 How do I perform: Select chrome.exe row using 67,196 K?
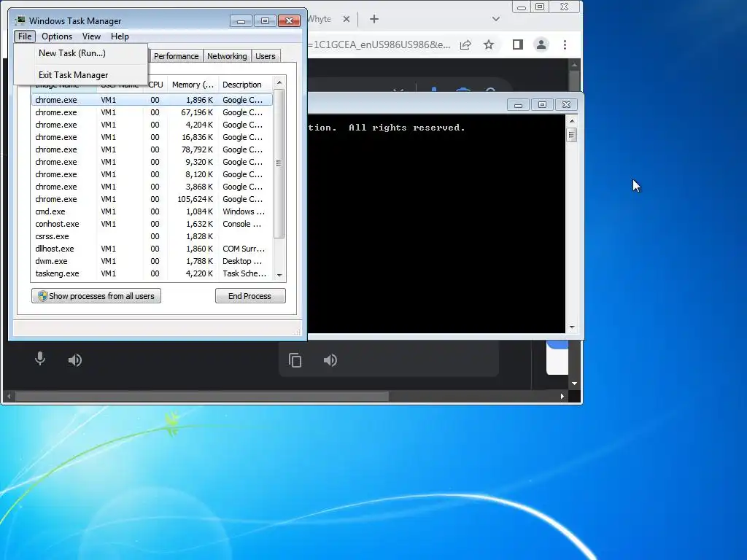click(152, 112)
